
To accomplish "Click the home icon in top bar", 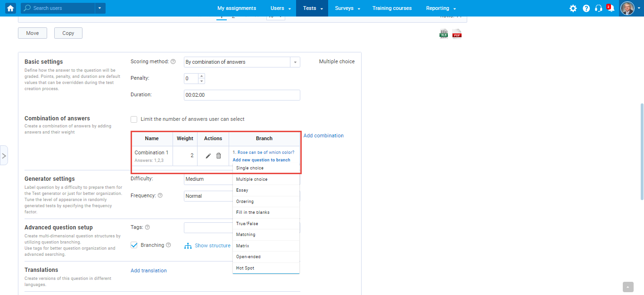I will pyautogui.click(x=10, y=8).
